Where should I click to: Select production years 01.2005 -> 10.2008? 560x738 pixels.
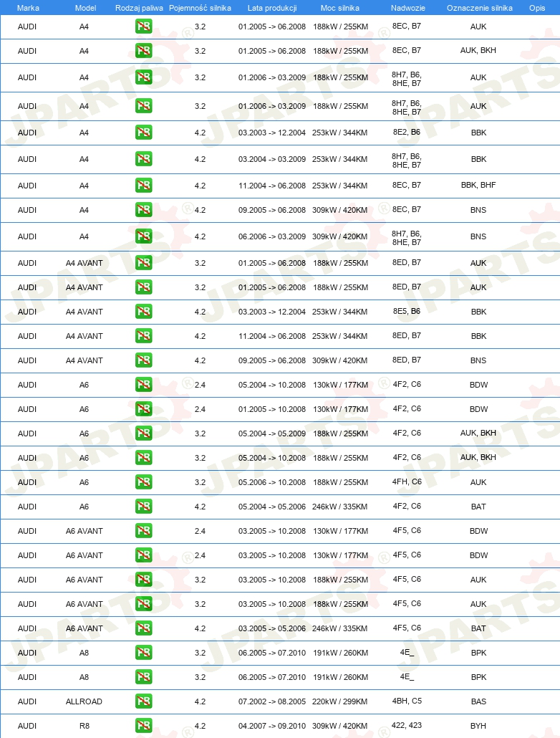[272, 409]
